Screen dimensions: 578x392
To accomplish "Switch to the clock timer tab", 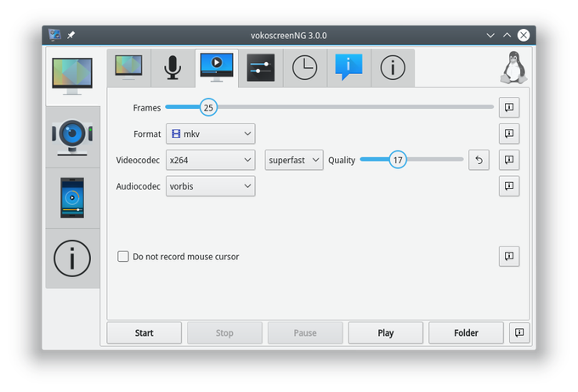I will click(304, 68).
